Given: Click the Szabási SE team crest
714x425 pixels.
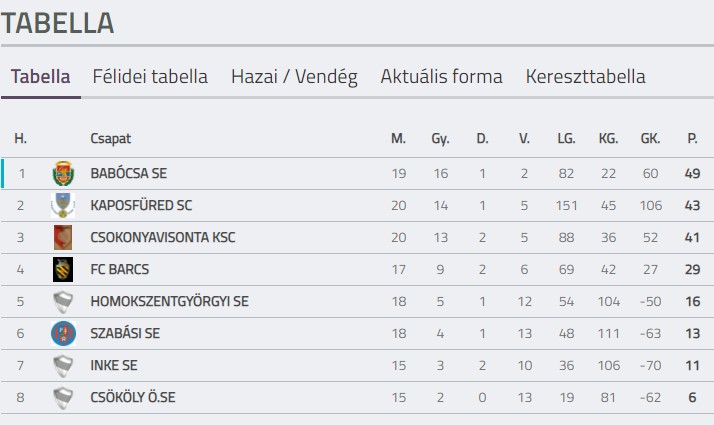Looking at the screenshot, I should 63,334.
